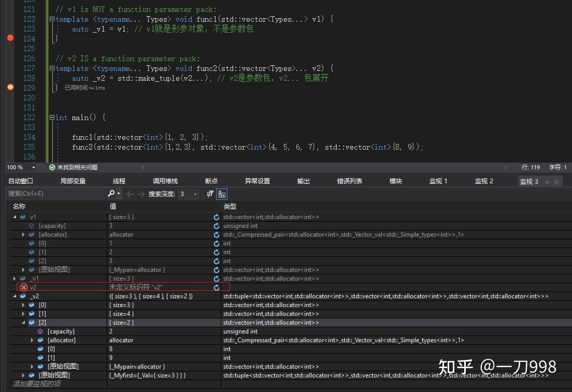Switch to the 断点 tab

coord(211,181)
